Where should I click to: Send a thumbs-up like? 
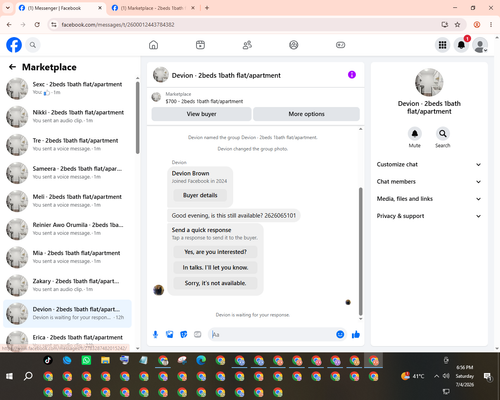click(356, 334)
